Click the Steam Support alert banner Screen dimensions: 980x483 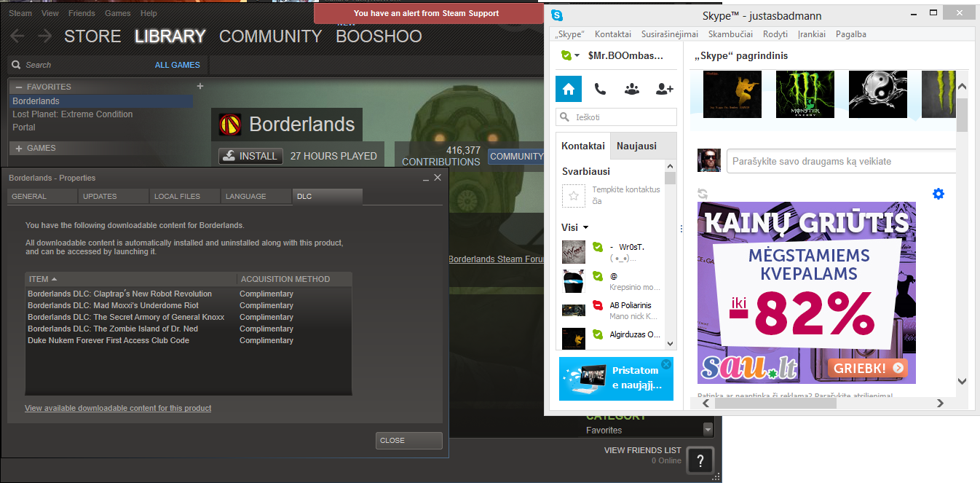click(430, 13)
